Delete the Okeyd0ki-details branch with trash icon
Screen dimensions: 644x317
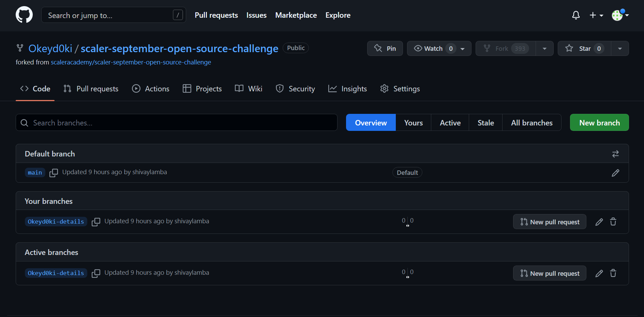click(613, 222)
